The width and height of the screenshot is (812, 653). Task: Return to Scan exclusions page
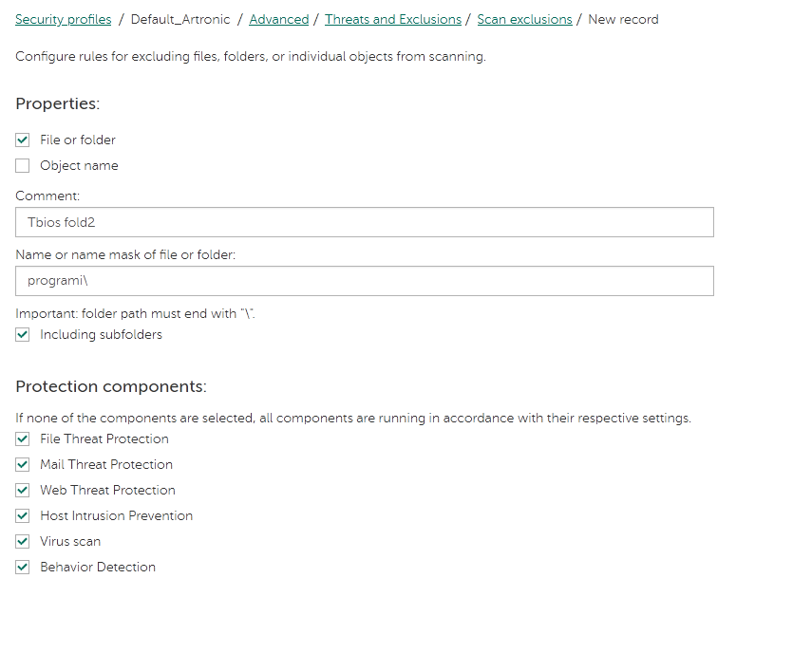click(x=524, y=20)
